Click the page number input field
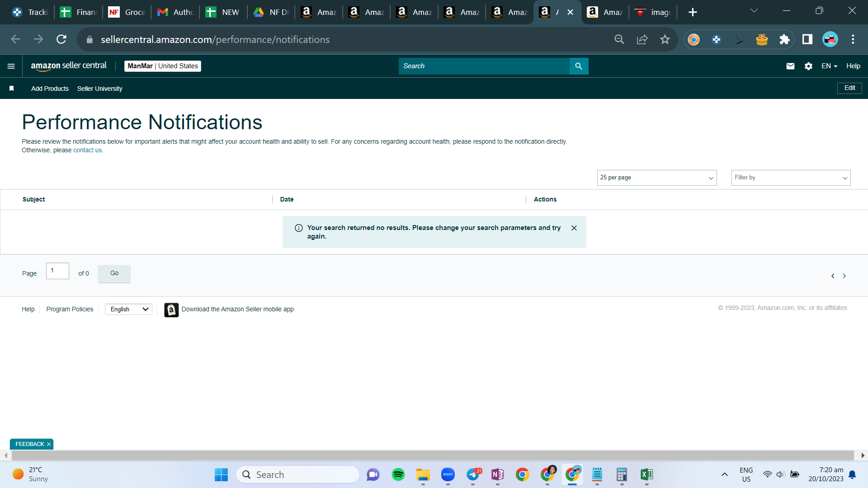The height and width of the screenshot is (488, 868). click(x=57, y=271)
